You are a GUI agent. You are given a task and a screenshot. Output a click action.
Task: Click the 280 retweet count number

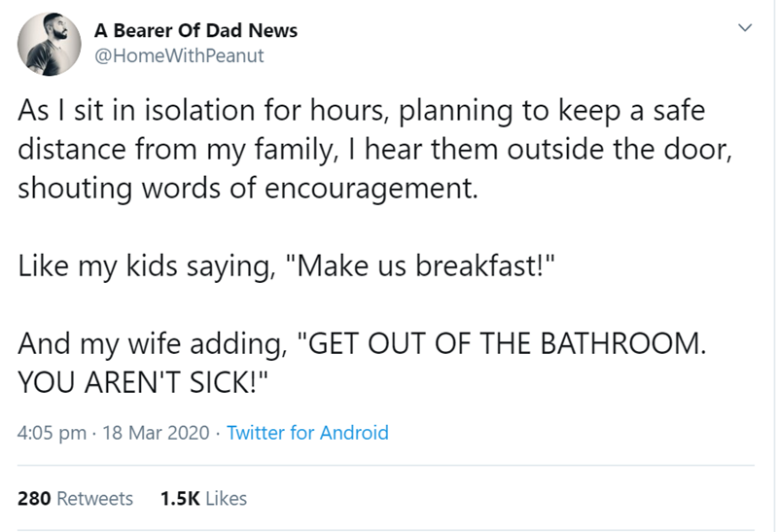36,499
